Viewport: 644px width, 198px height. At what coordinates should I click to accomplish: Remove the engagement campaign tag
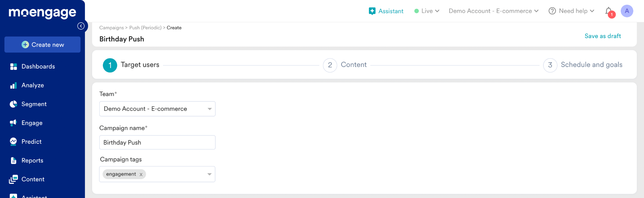(x=141, y=174)
